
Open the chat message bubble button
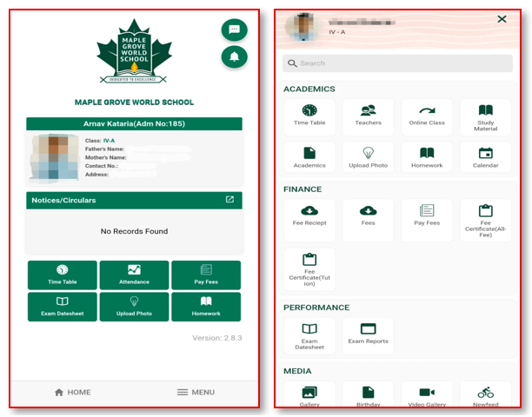234,30
